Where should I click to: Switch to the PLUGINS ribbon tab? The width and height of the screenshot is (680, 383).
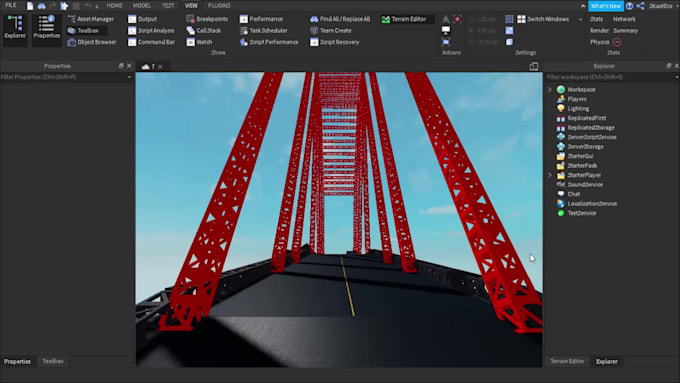point(219,6)
